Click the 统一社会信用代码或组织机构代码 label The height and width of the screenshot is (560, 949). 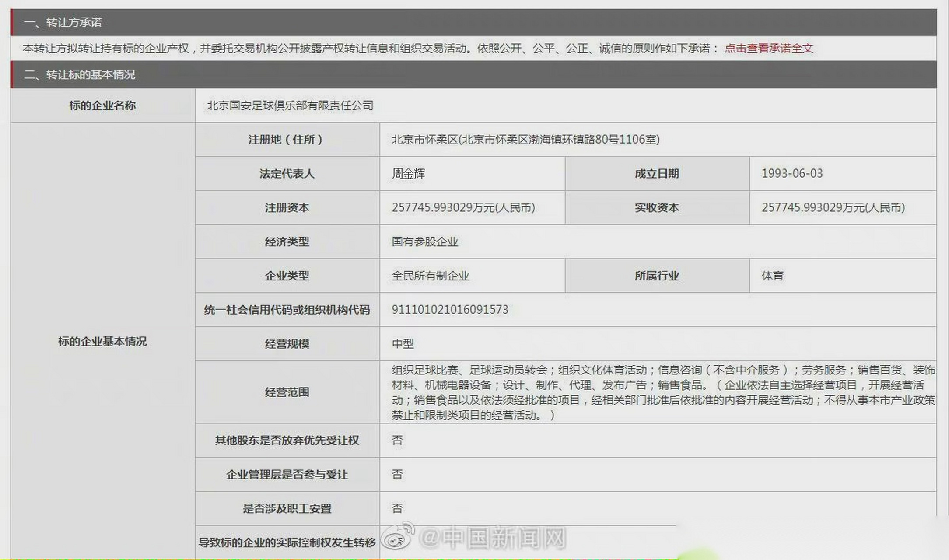(x=287, y=310)
